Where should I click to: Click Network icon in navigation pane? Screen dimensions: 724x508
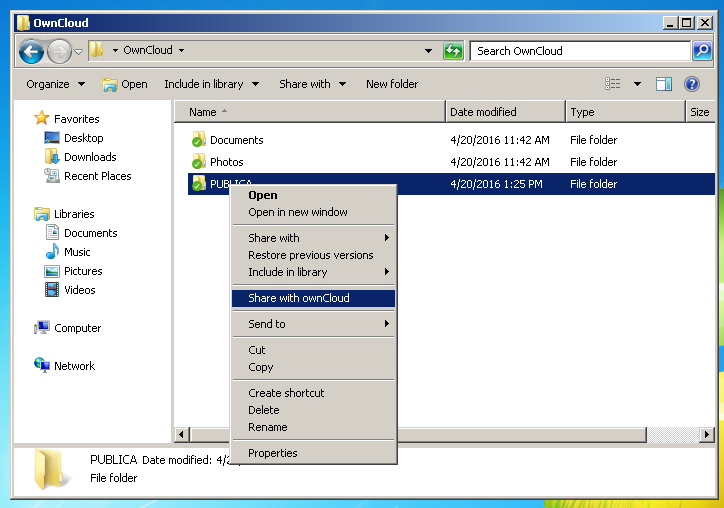[42, 365]
